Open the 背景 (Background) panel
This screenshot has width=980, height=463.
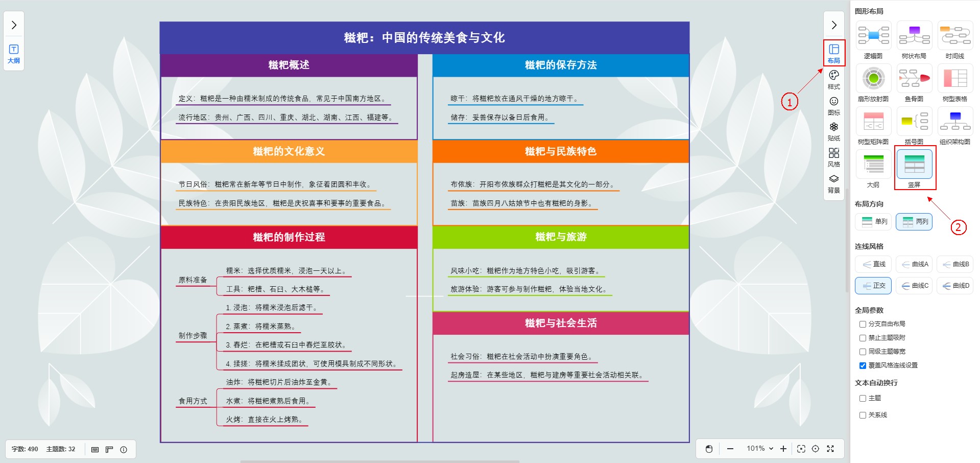click(x=833, y=183)
